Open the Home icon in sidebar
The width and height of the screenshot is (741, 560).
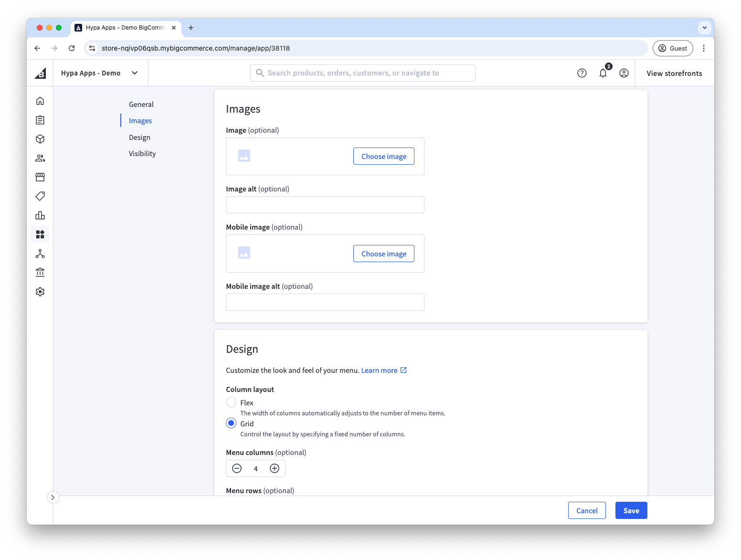[40, 101]
